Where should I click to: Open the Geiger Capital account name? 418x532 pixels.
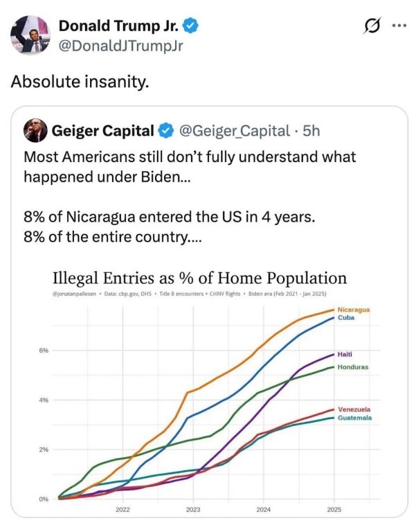click(103, 130)
